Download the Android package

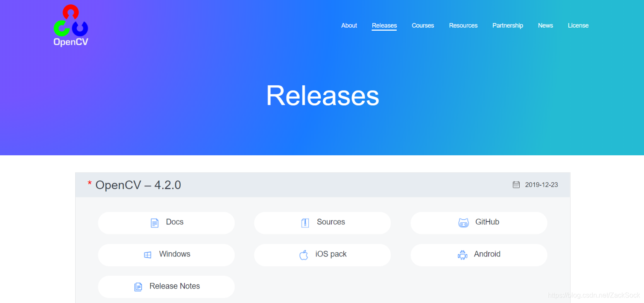tap(479, 255)
